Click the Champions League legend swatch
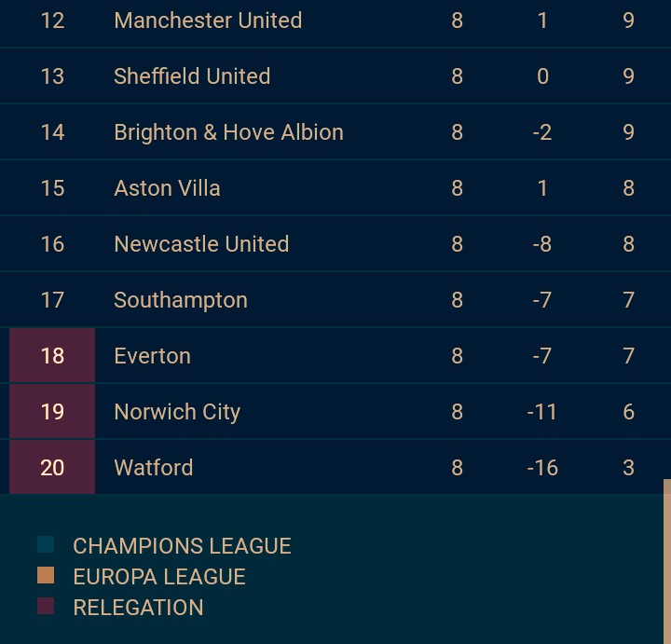 [x=46, y=545]
